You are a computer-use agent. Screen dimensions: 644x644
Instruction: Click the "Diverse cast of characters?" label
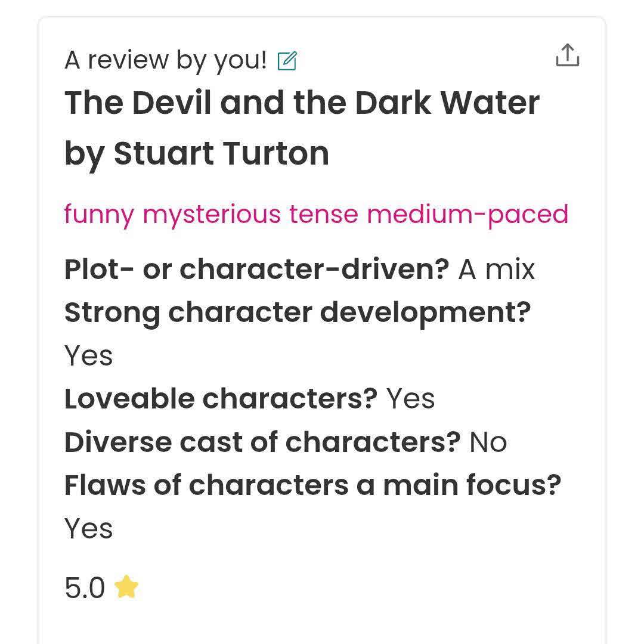click(x=262, y=442)
